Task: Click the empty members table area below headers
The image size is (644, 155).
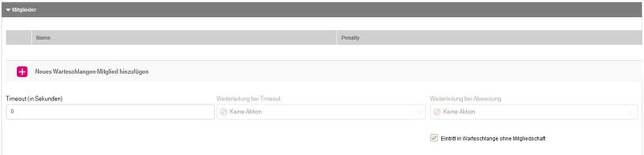Action: coord(322,52)
